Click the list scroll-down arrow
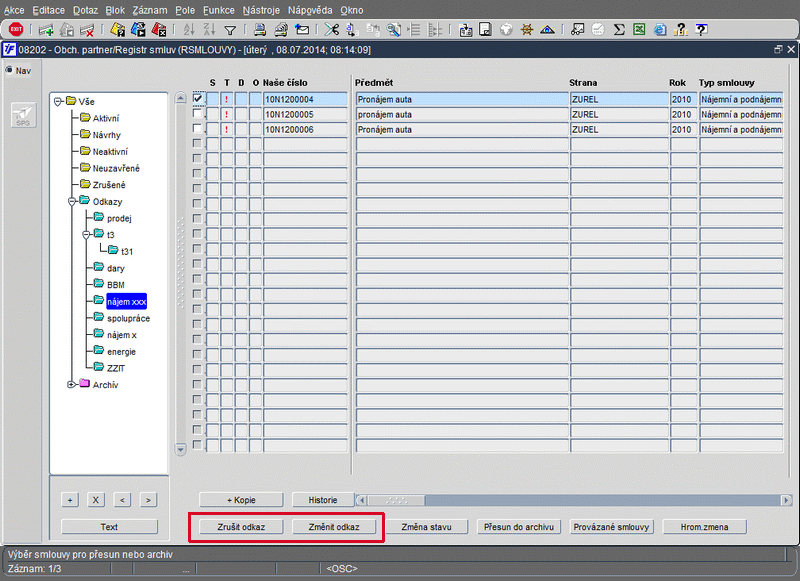The image size is (800, 581). (181, 449)
